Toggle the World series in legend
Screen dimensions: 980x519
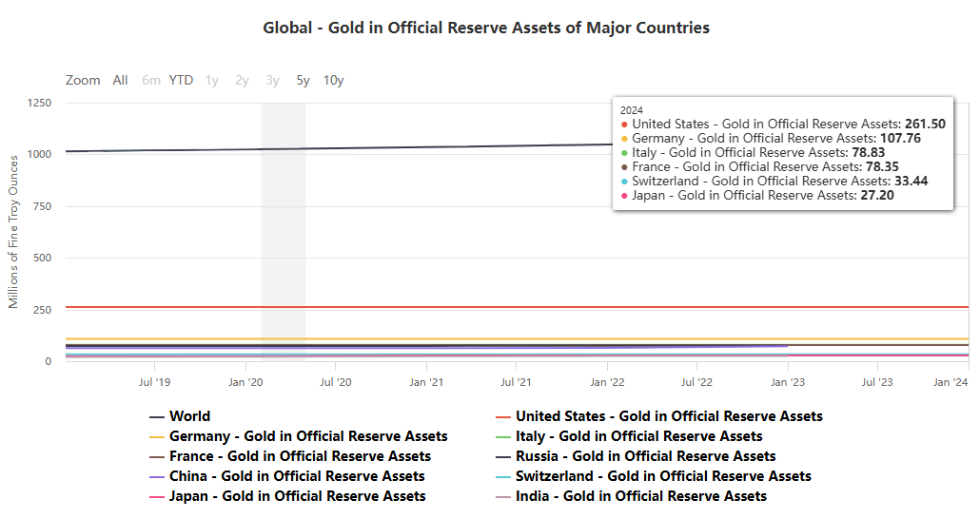[189, 416]
